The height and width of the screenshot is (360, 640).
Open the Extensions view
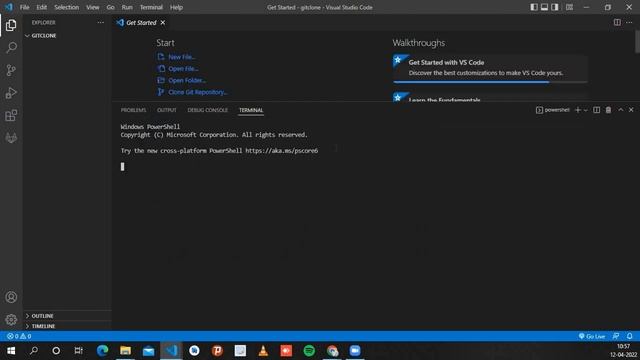(x=11, y=116)
